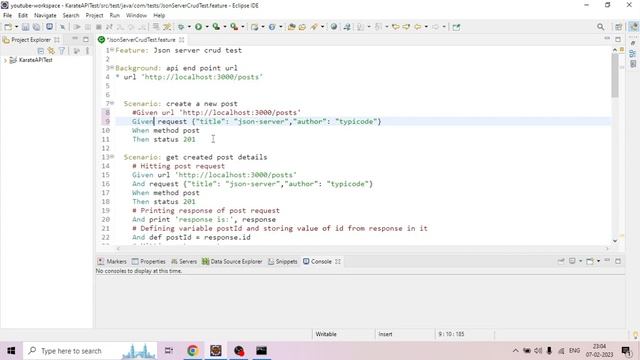Minimize the Project Explorer panel
This screenshot has height=360, width=640.
75,39
